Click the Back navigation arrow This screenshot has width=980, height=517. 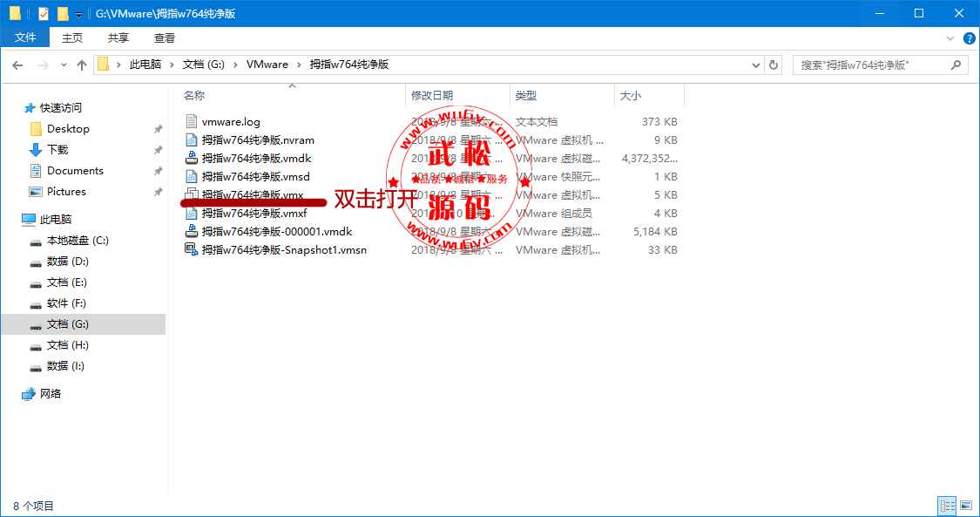pyautogui.click(x=17, y=65)
